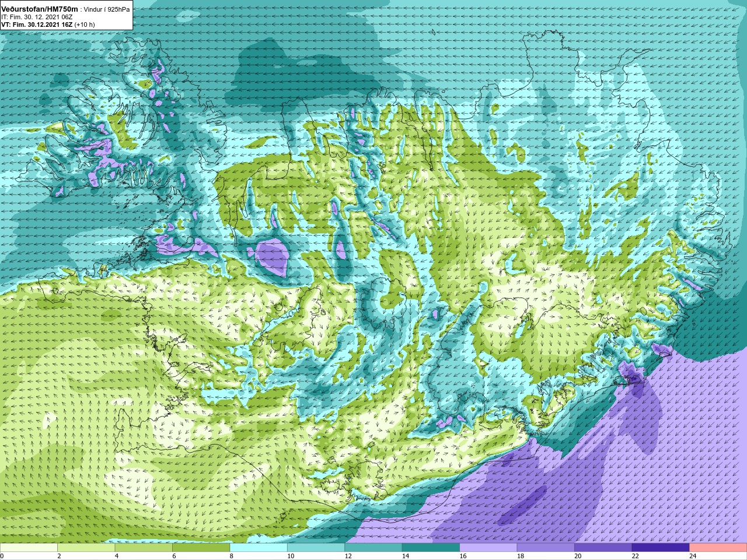Select the olive green 6–8 legend swatch
747x560 pixels.
pos(201,548)
